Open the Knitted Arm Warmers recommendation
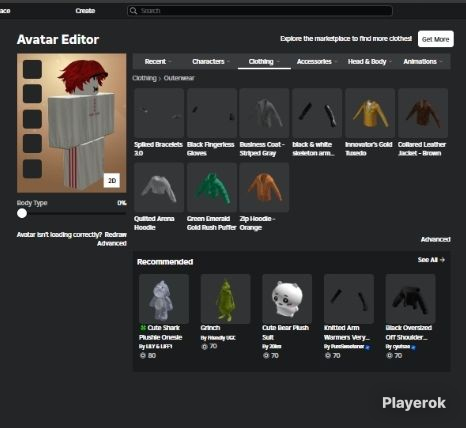 [349, 299]
